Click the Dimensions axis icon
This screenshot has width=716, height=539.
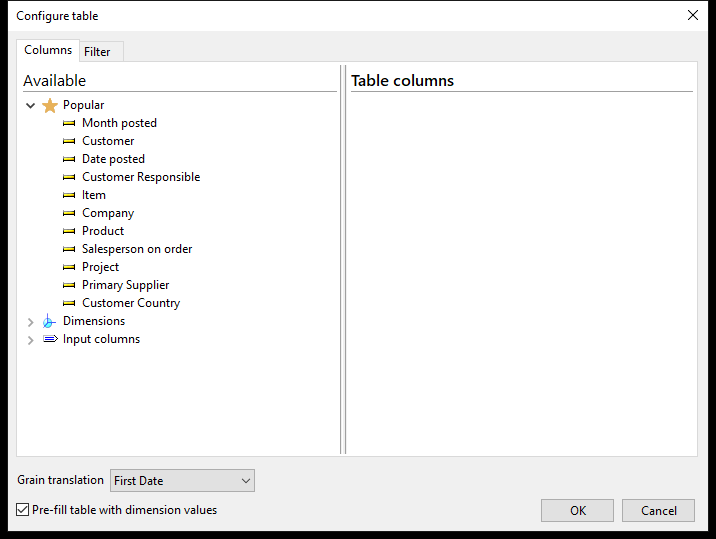click(49, 322)
